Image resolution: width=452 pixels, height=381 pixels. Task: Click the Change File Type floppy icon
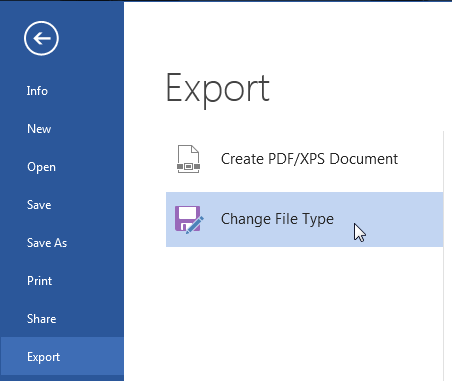(x=189, y=219)
